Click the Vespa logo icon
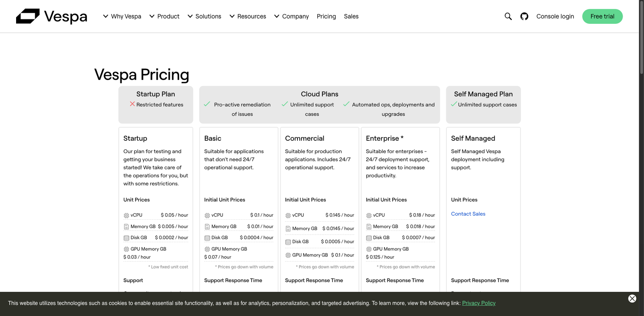The width and height of the screenshot is (644, 316). pyautogui.click(x=28, y=17)
